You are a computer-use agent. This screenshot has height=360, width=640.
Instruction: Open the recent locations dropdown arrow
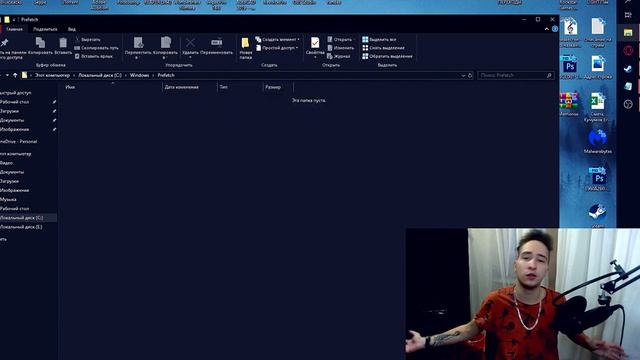tap(7, 75)
